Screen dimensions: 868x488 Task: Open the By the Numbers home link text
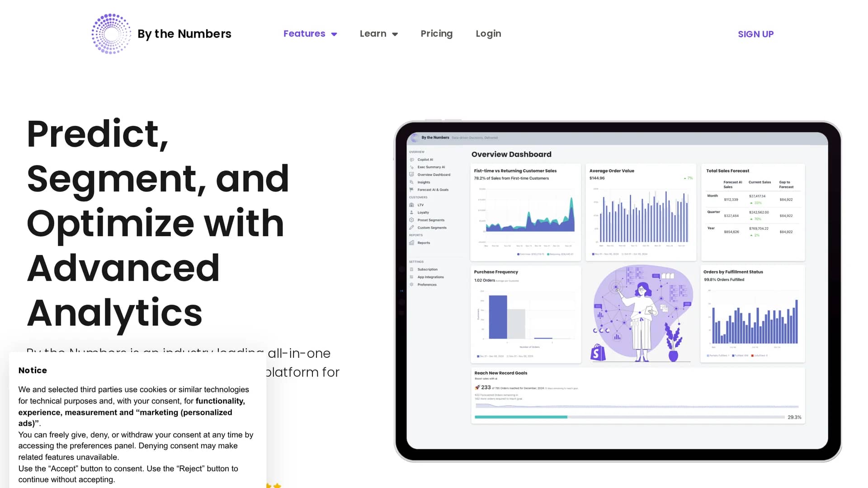(184, 34)
